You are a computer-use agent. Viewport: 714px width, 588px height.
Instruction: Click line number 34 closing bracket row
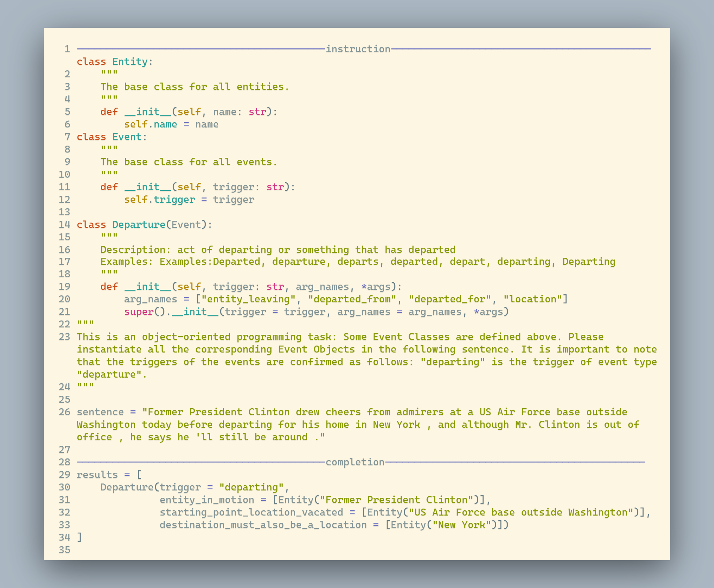click(64, 537)
